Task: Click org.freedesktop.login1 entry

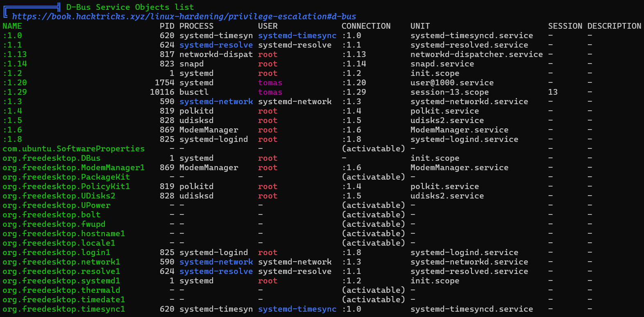Action: [x=57, y=252]
